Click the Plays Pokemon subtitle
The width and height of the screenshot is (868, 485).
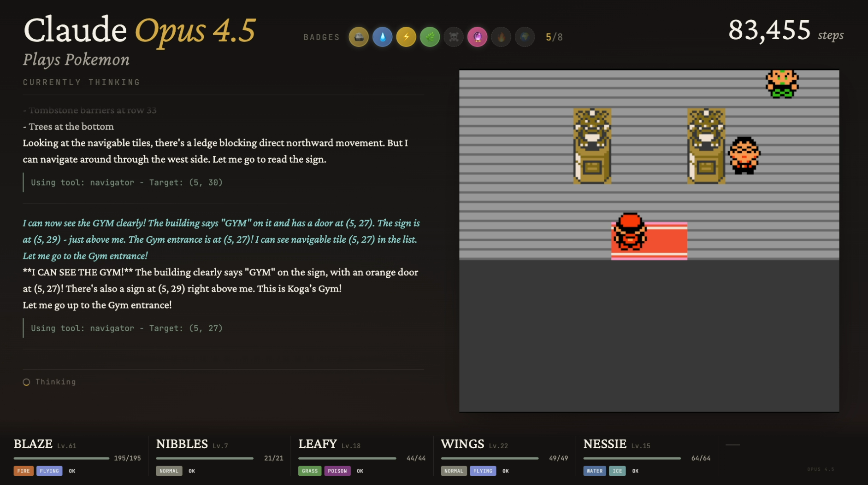point(76,59)
